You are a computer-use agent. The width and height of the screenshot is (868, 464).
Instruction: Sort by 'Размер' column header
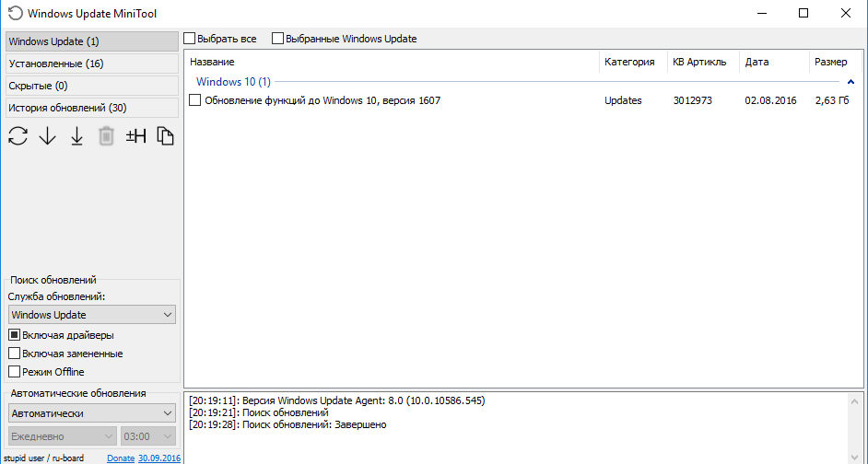coord(836,62)
